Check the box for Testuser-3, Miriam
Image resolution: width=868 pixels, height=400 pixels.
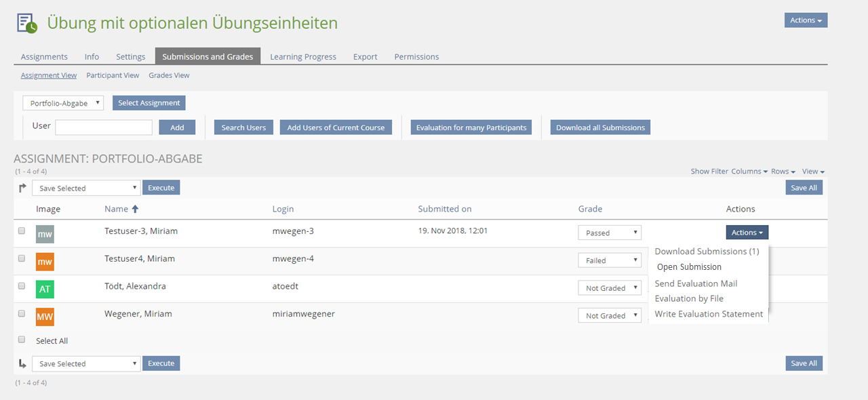[22, 231]
